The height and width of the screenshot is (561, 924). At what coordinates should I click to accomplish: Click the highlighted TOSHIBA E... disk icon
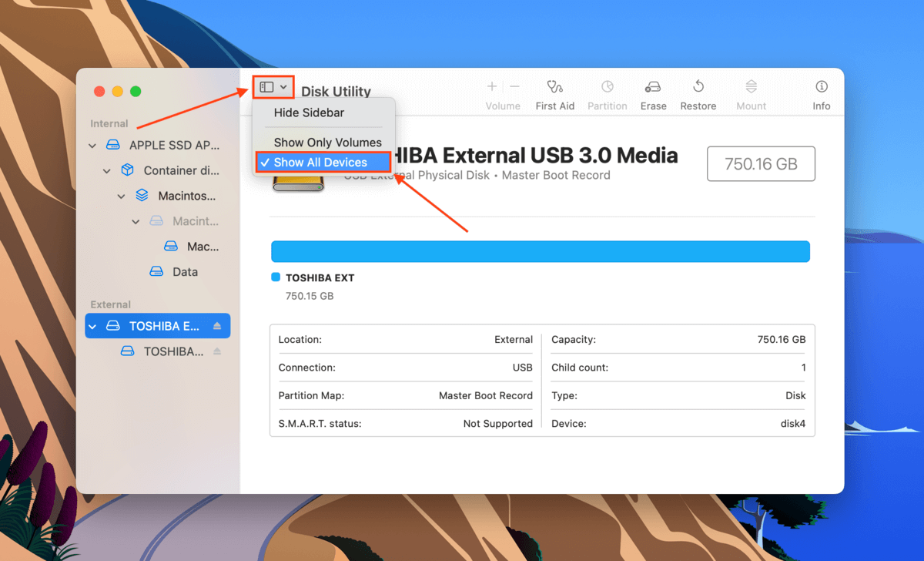(113, 326)
